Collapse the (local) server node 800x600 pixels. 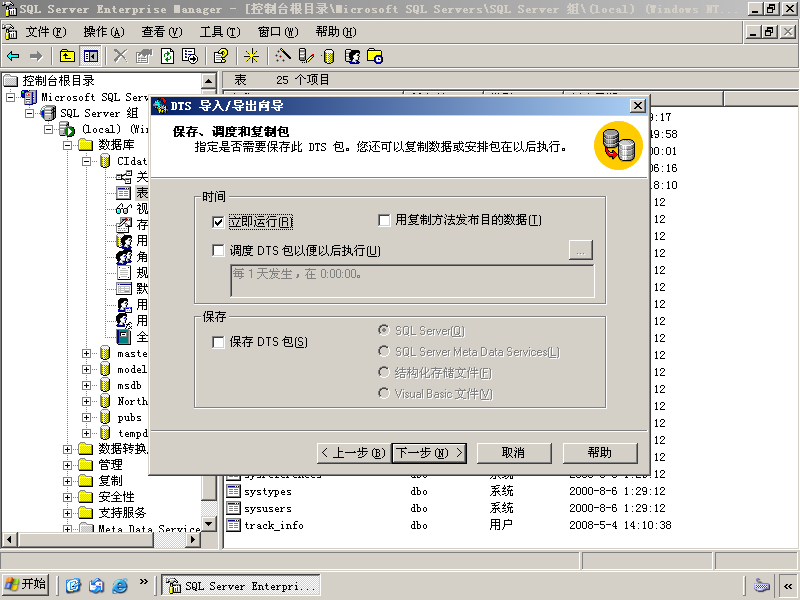coord(48,129)
